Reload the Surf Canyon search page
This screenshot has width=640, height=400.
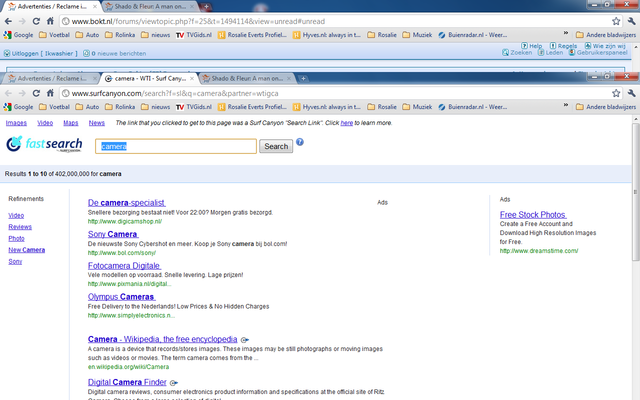click(x=36, y=93)
